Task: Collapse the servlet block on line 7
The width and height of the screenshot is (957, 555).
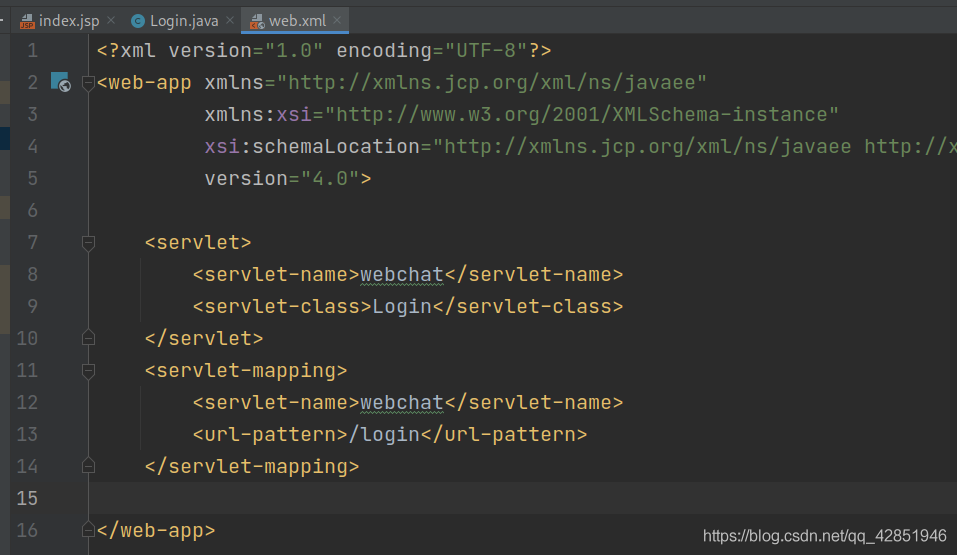Action: click(88, 242)
